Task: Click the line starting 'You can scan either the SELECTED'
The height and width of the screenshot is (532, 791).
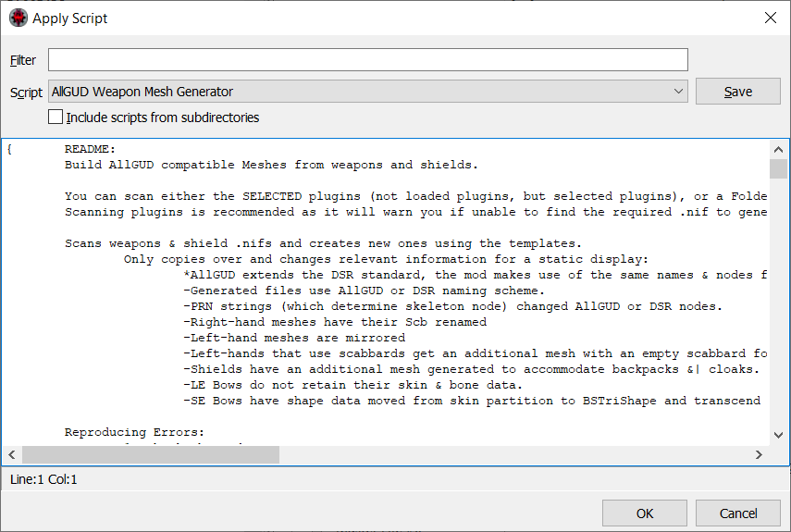Action: 415,197
